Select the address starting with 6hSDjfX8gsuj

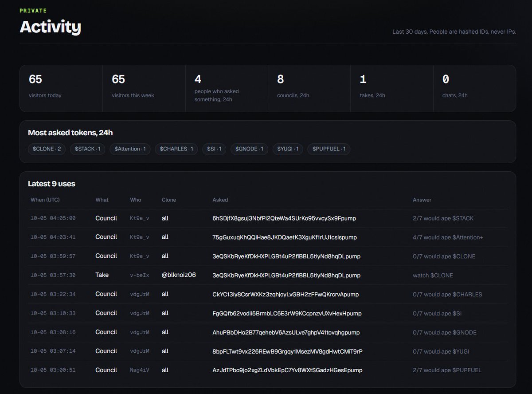(x=284, y=218)
